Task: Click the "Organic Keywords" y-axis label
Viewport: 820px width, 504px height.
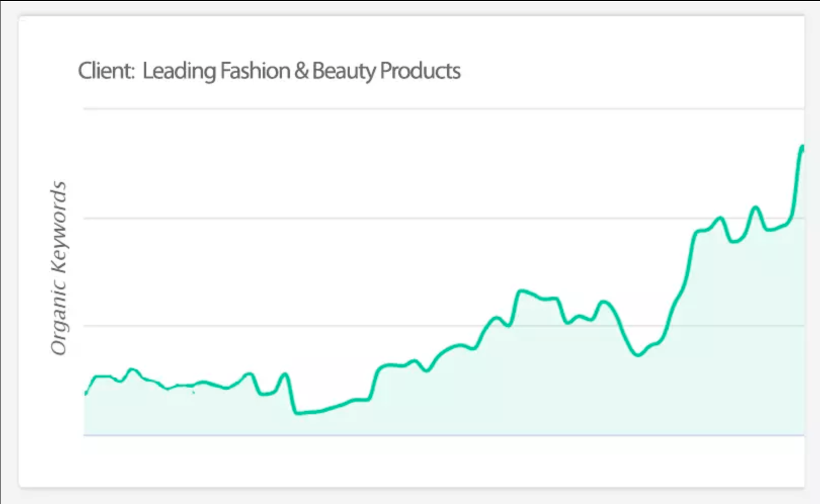Action: (59, 268)
